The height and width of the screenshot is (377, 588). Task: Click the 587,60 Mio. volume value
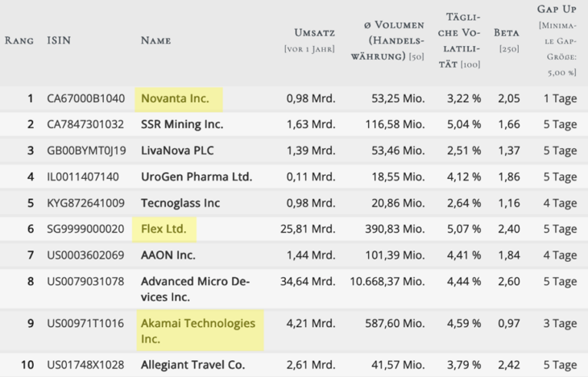[x=395, y=323]
